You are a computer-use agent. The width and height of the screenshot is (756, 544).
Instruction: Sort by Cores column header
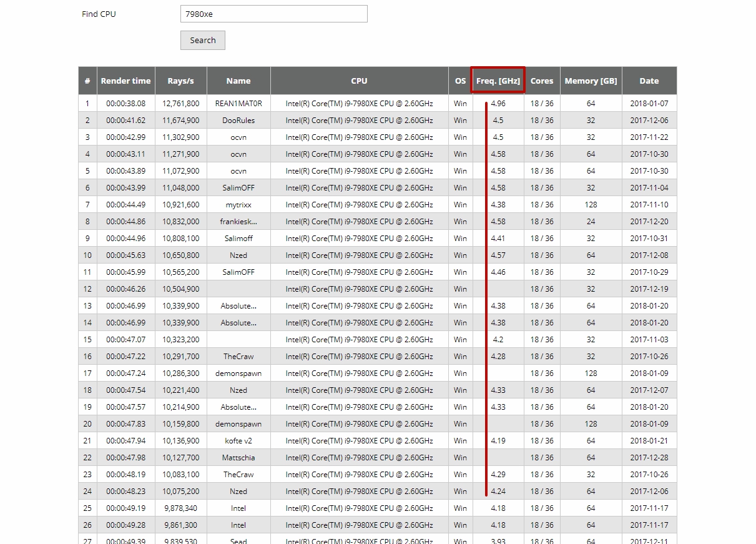[x=541, y=81]
